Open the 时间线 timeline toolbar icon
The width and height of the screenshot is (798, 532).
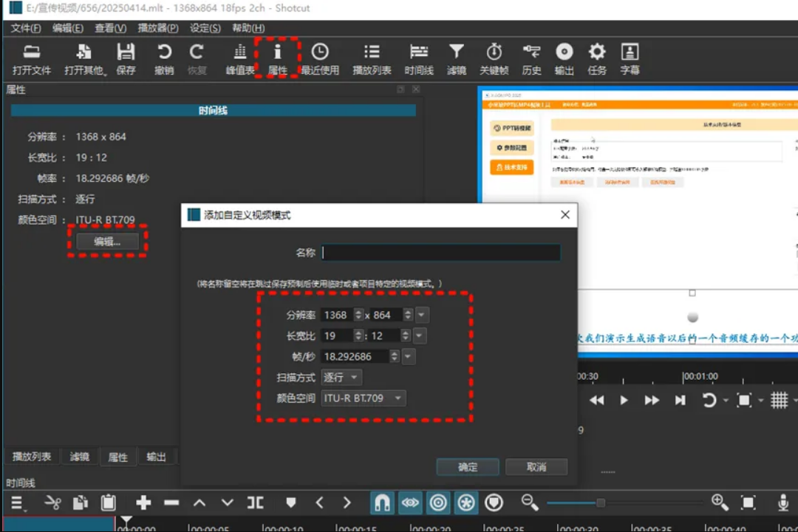419,59
